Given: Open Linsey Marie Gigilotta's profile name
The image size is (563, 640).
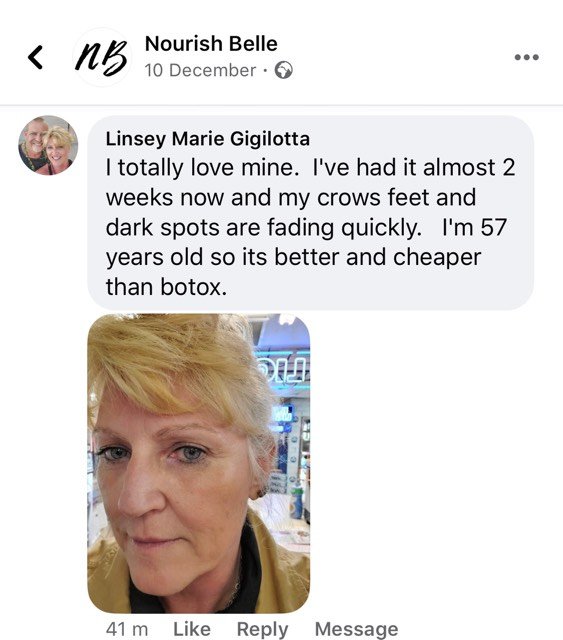Looking at the screenshot, I should click(208, 139).
